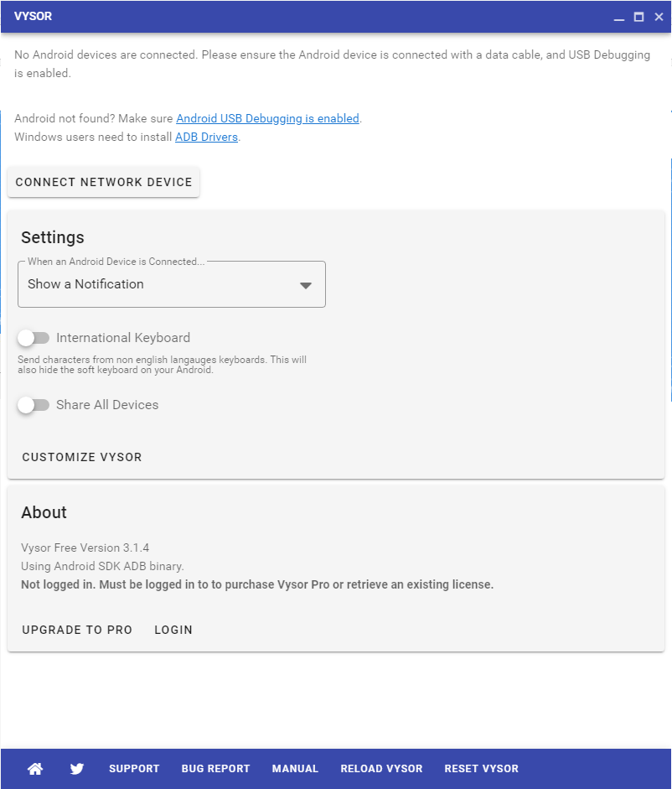Click the Not logged in notice text
The image size is (672, 789).
257,584
